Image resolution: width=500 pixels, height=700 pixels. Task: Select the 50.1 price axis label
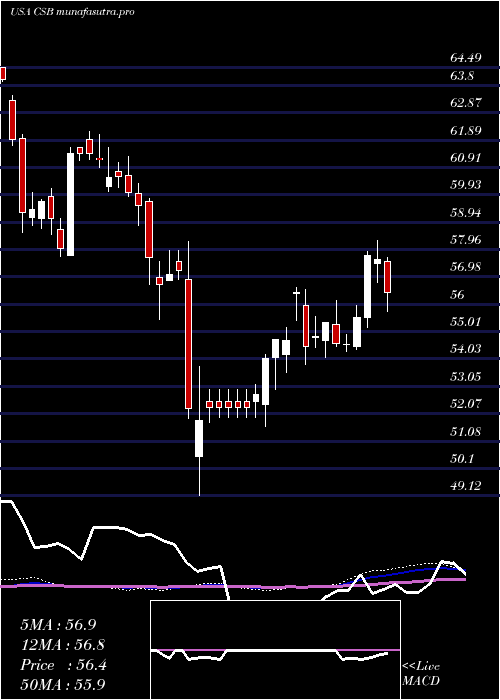click(462, 459)
